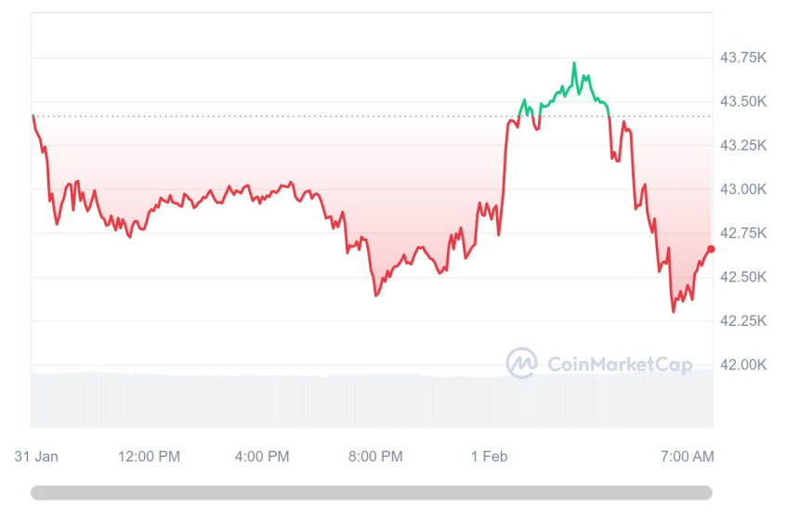Viewport: 799px width, 532px height.
Task: Select the 42.75K price axis label
Action: point(743,233)
